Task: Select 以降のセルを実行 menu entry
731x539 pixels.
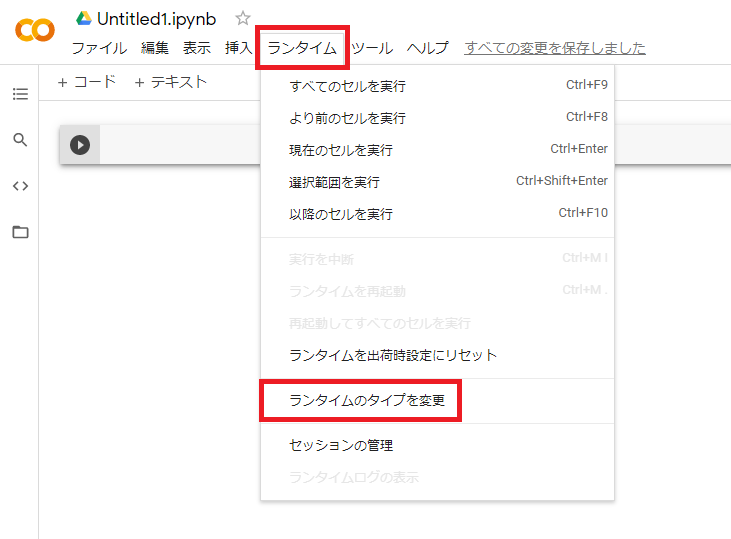Action: point(437,214)
